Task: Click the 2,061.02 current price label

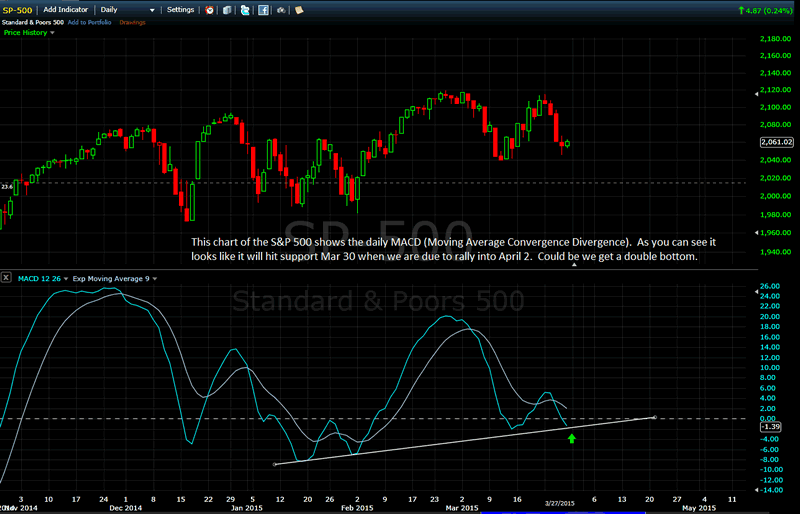Action: click(776, 143)
